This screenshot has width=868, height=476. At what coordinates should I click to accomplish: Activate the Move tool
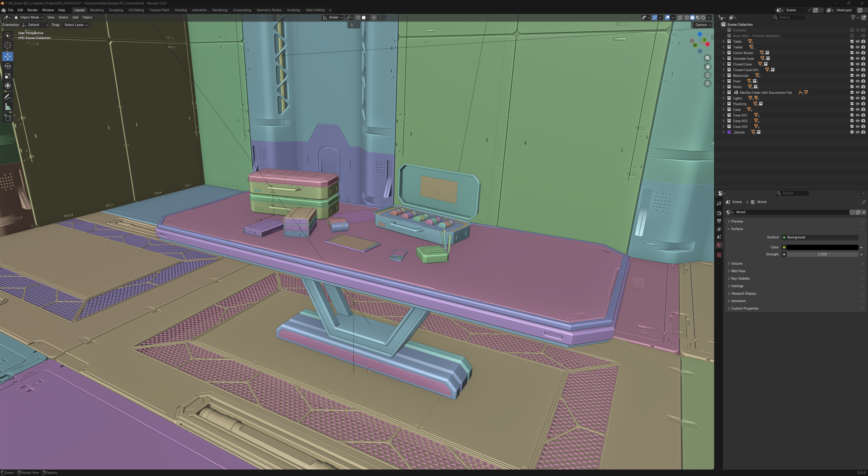(8, 56)
